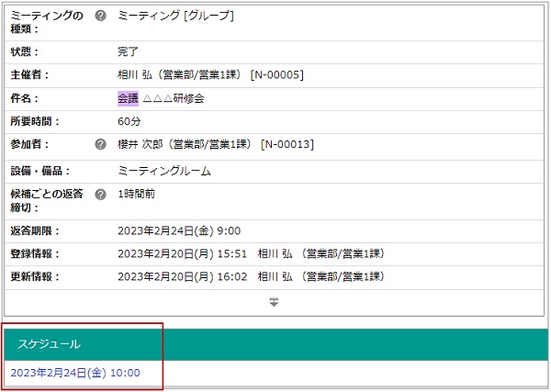Select organizer 相川 弘（営業部/営業1課） [N-00005]
The image size is (551, 392).
(x=210, y=74)
